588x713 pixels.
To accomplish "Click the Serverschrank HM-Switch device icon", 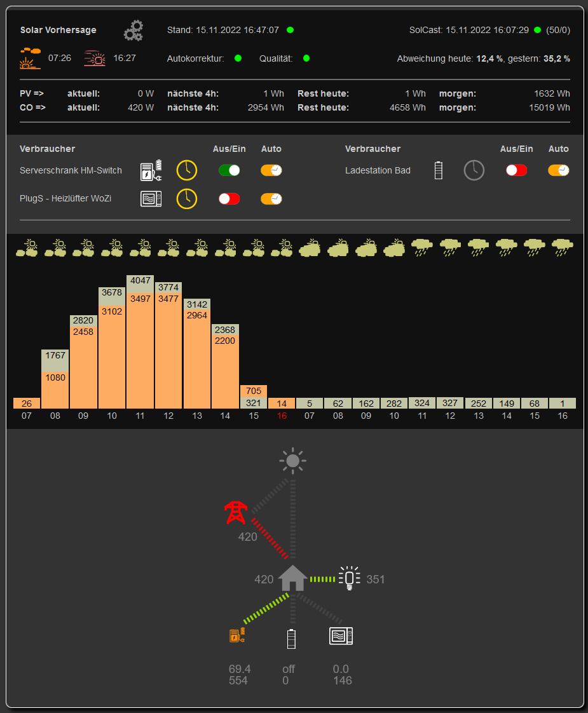I will coord(151,170).
